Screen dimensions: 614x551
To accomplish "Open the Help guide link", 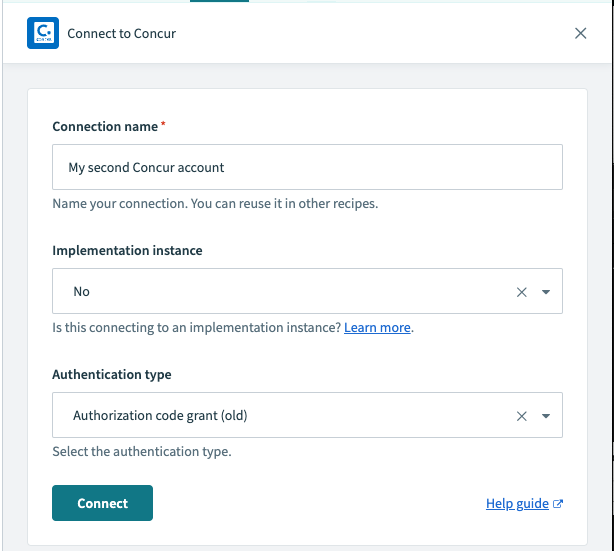I will (517, 504).
